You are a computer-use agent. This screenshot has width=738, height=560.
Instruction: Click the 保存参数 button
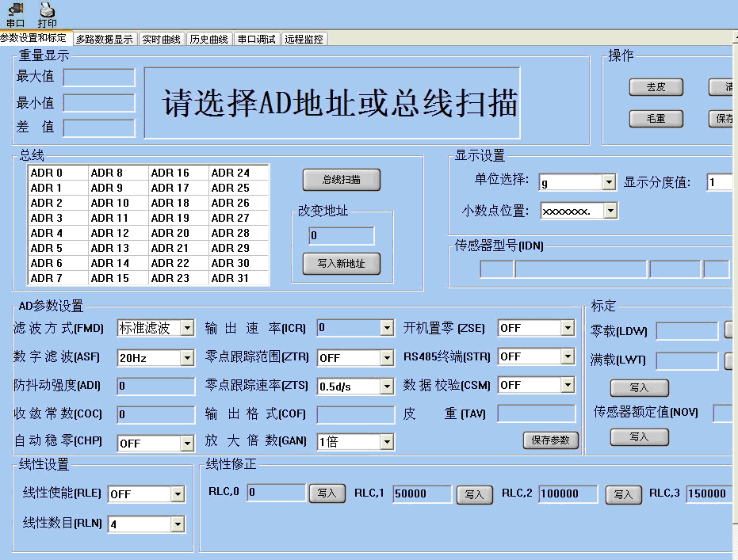[x=551, y=440]
